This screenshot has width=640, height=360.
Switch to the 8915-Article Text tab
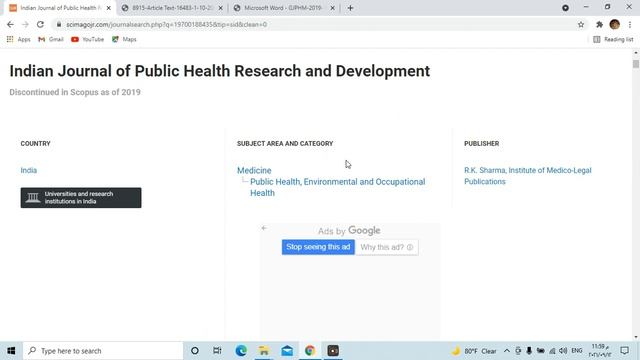click(x=172, y=8)
